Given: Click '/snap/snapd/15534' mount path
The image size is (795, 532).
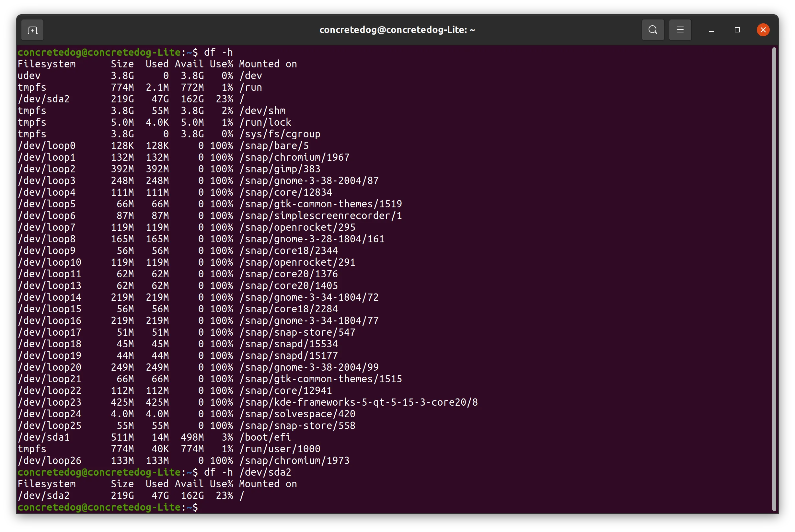Looking at the screenshot, I should coord(289,344).
